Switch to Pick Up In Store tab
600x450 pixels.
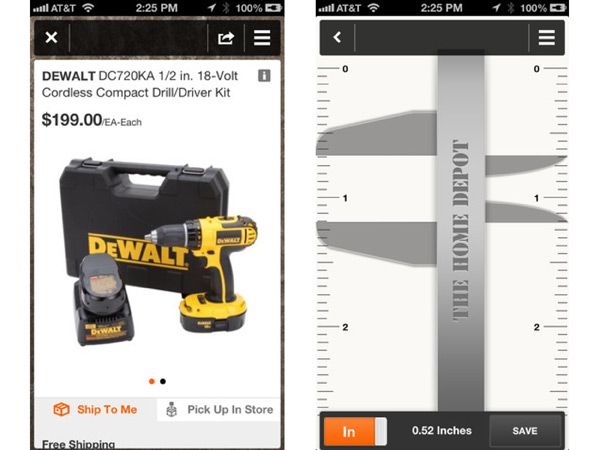pos(219,409)
